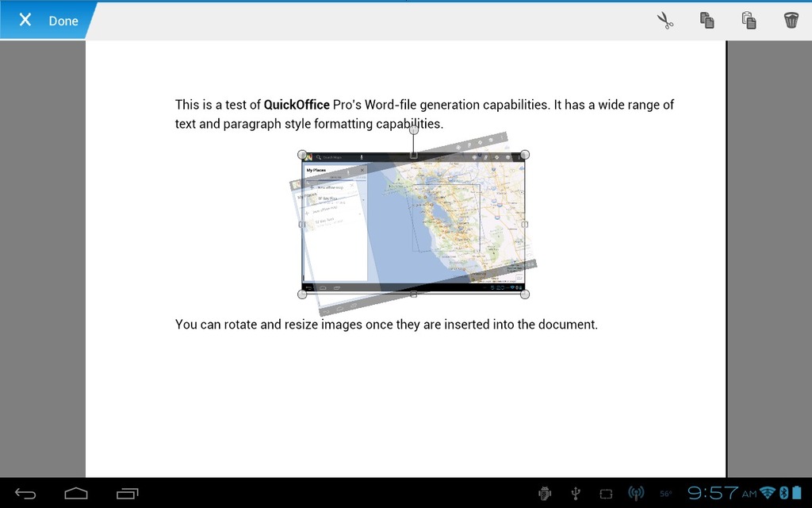Tap the Android home button
Viewport: 812px width, 508px height.
click(75, 494)
